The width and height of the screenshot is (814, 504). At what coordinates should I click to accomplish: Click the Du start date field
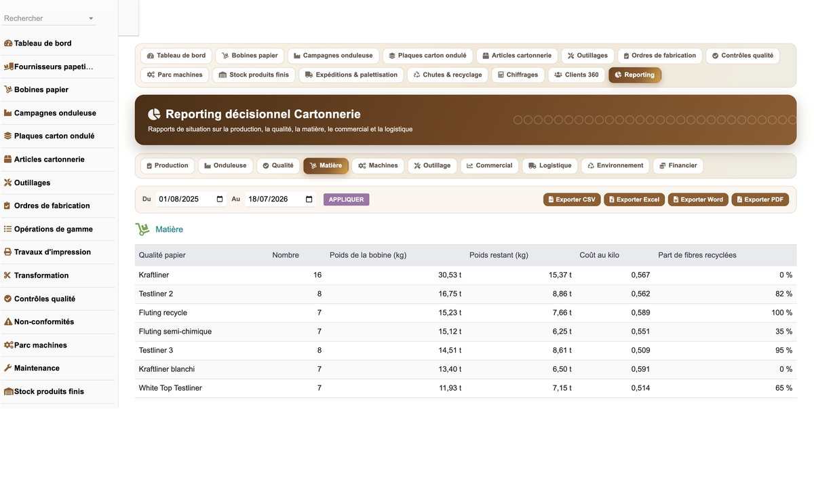[x=191, y=199]
